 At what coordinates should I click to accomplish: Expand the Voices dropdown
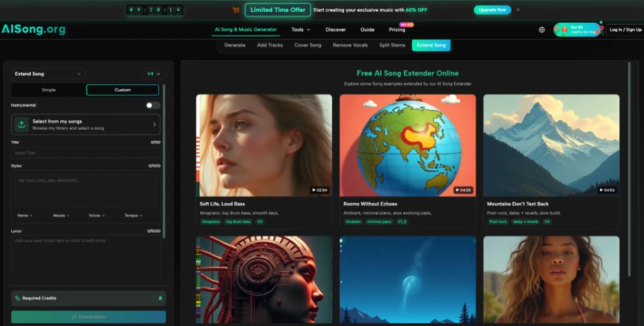point(97,215)
